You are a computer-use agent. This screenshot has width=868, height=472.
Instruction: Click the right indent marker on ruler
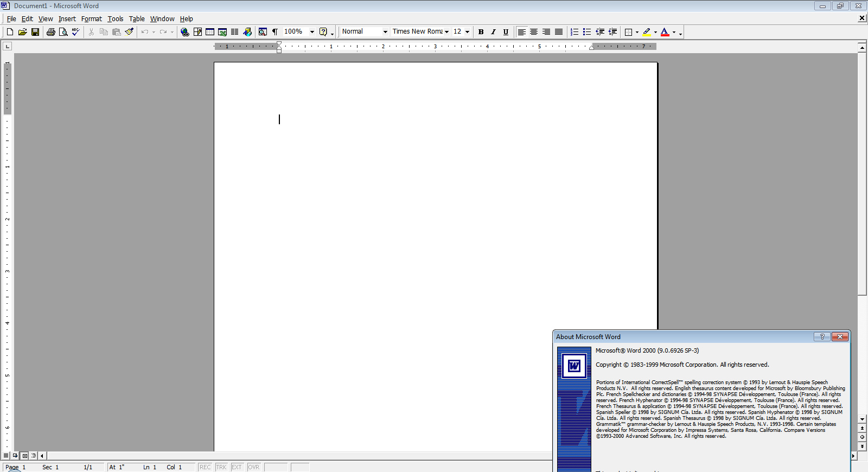pos(591,48)
